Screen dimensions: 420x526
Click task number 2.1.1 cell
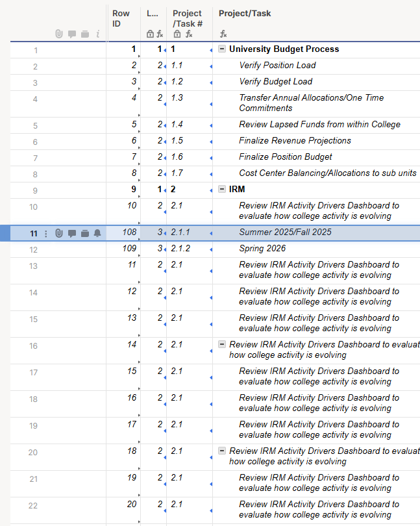click(x=190, y=233)
